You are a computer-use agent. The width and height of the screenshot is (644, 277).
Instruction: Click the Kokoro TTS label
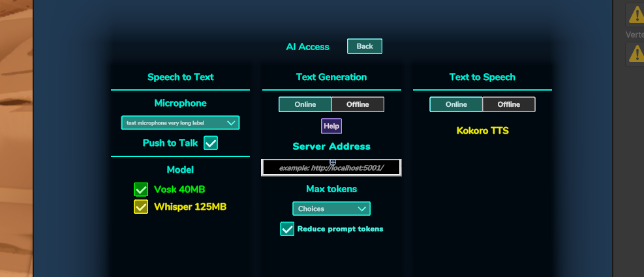(483, 130)
